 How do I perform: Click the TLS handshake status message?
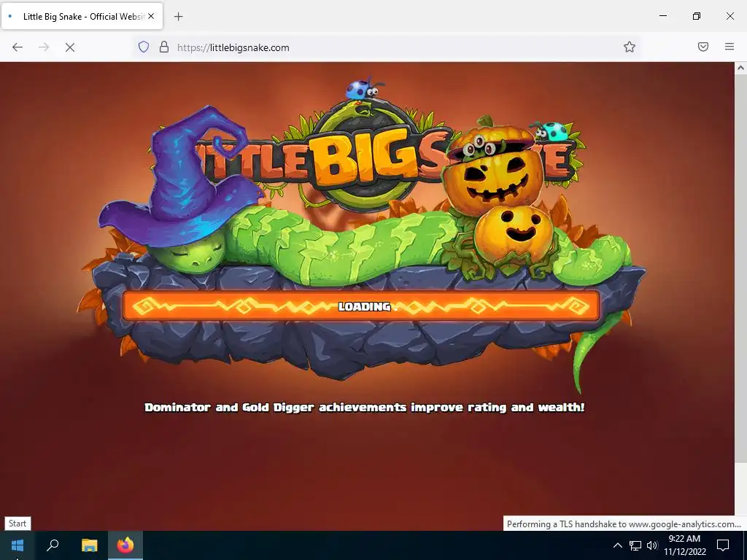pos(624,524)
